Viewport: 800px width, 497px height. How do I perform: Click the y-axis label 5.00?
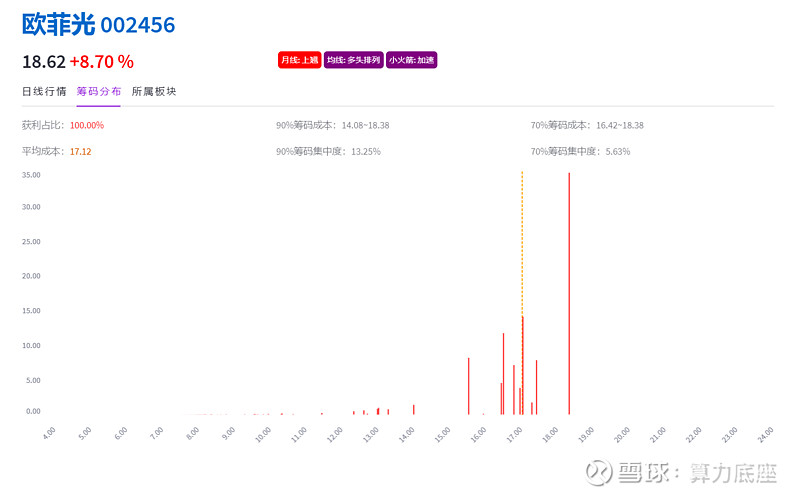pyautogui.click(x=33, y=380)
